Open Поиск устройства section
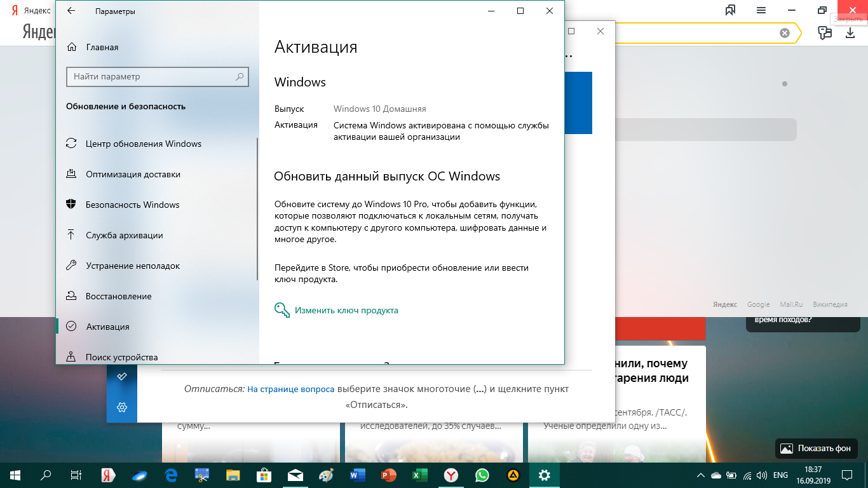Viewport: 868px width, 488px height. coord(157,356)
